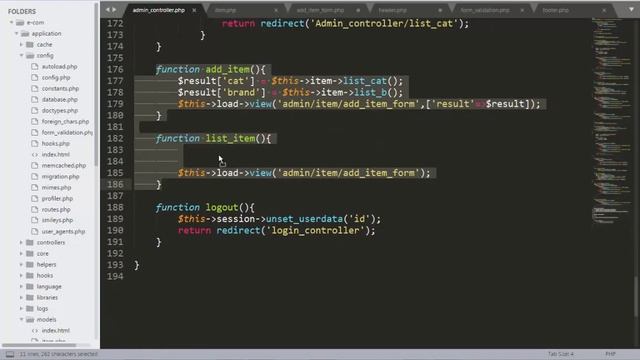
Task: Click unsaved dot on add_item_form.php tab
Action: (358, 10)
